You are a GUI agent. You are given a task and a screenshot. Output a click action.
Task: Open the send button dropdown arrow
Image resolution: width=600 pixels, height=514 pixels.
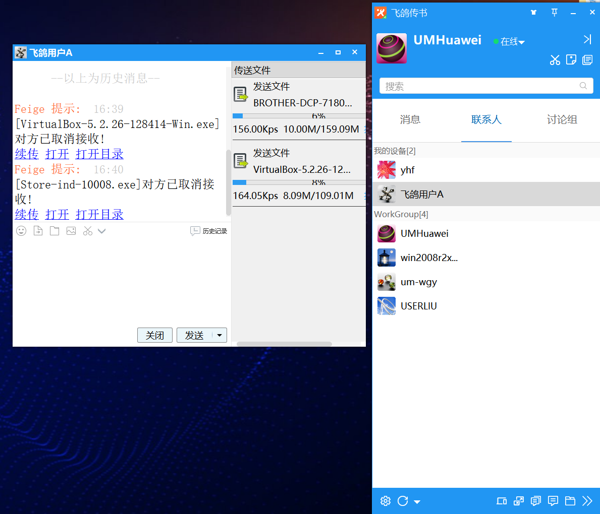(220, 335)
